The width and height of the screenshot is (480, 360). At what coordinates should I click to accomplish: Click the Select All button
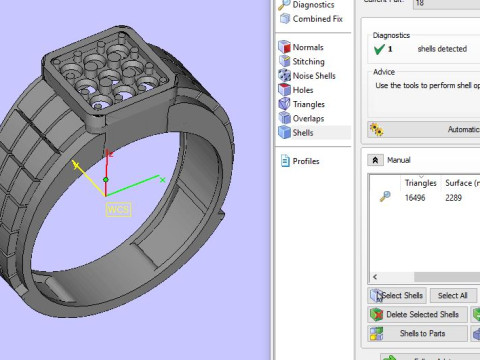[453, 295]
